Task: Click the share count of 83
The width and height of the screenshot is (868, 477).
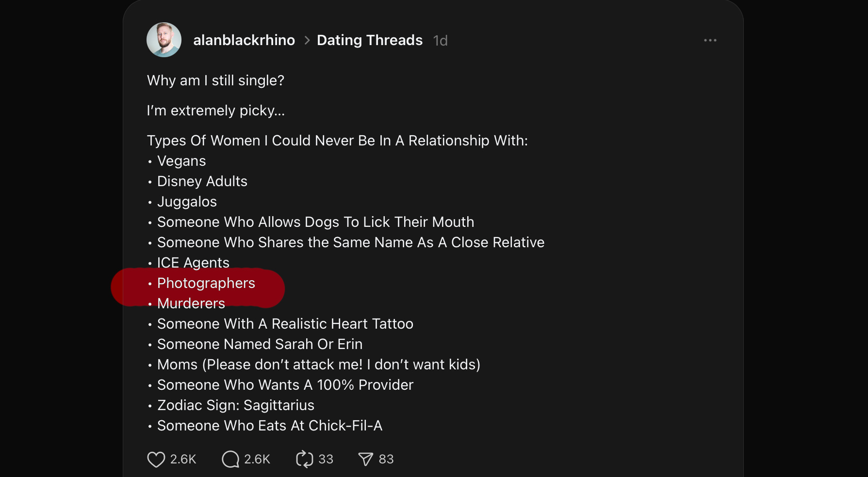Action: (386, 459)
